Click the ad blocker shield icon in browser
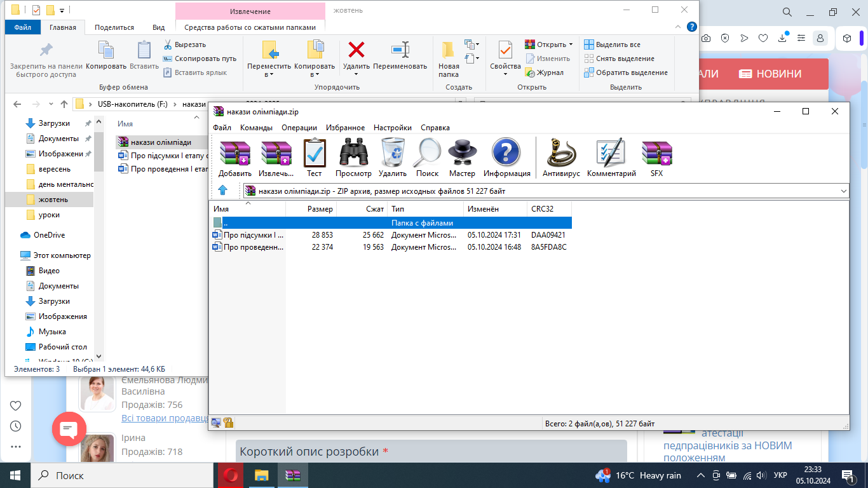The width and height of the screenshot is (868, 488). 725,38
